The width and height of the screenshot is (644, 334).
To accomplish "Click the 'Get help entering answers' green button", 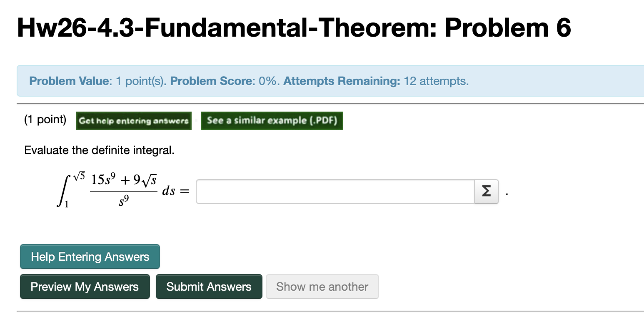I will tap(133, 121).
